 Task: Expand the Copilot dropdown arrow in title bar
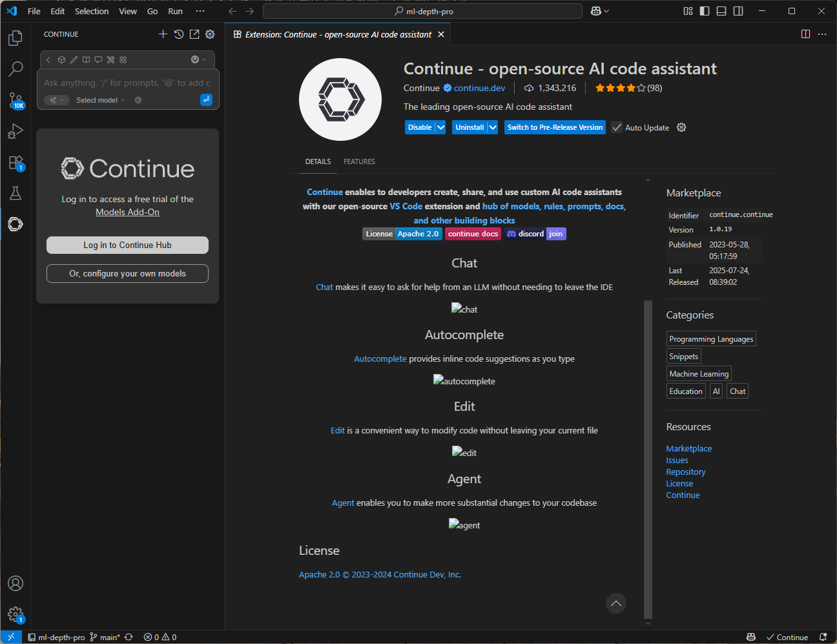[x=606, y=11]
